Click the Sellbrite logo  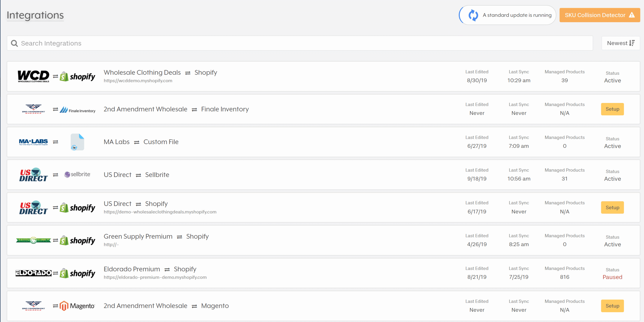coord(77,174)
